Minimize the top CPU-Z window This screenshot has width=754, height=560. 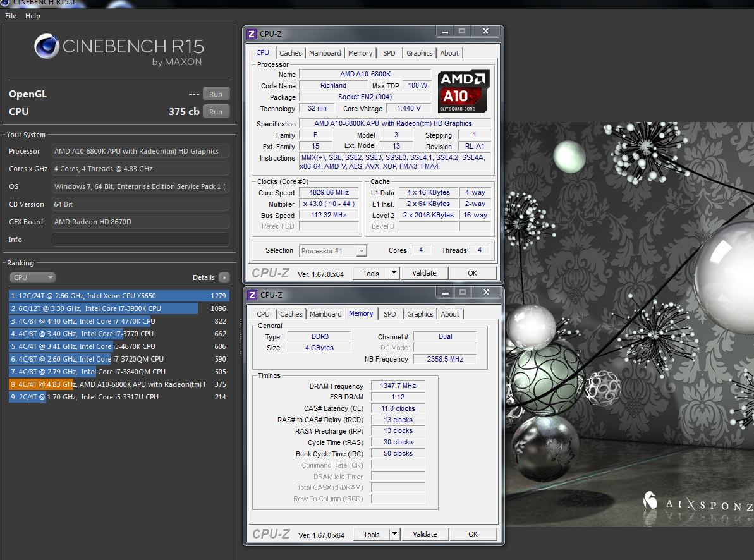(x=445, y=32)
